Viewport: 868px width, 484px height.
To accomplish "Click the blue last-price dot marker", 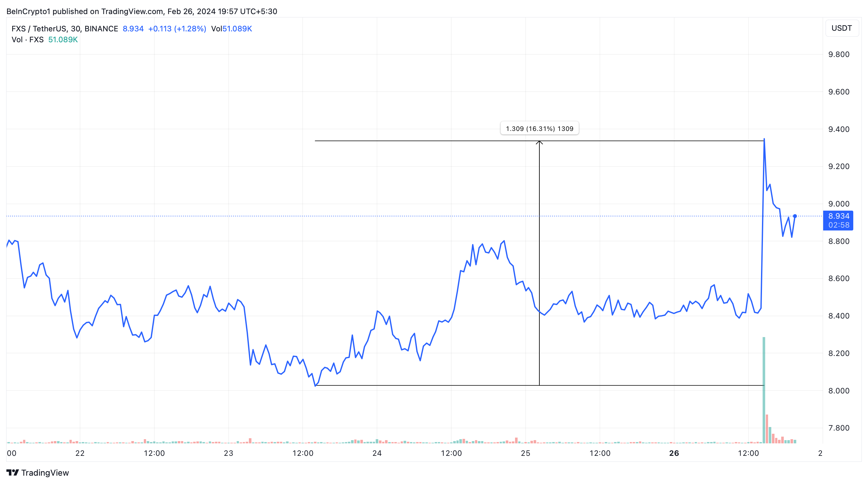I will click(x=795, y=216).
